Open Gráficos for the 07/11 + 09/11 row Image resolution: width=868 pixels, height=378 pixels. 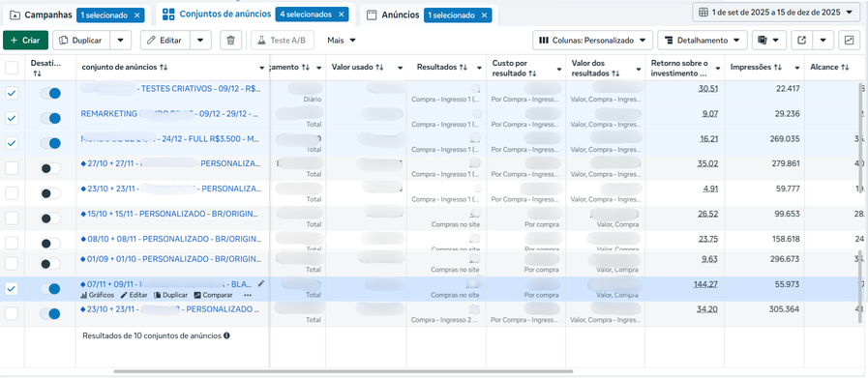tap(98, 295)
